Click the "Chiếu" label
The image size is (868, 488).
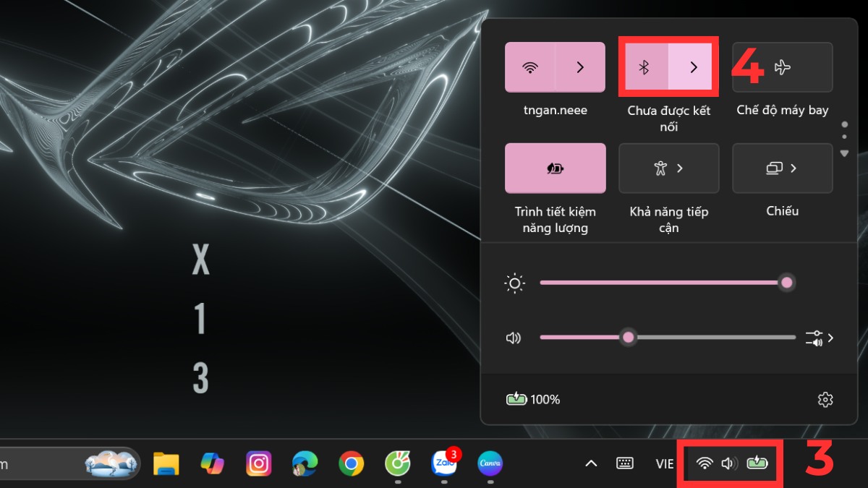[783, 211]
